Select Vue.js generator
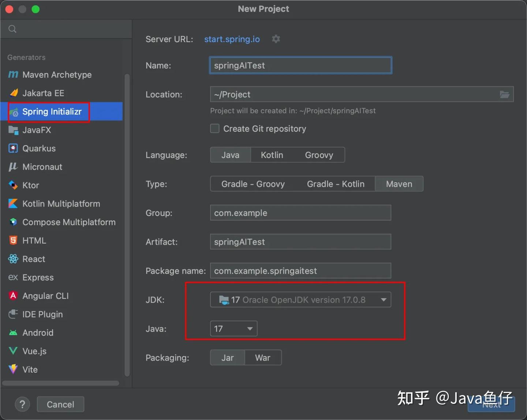Viewport: 527px width, 420px height. (x=61, y=351)
